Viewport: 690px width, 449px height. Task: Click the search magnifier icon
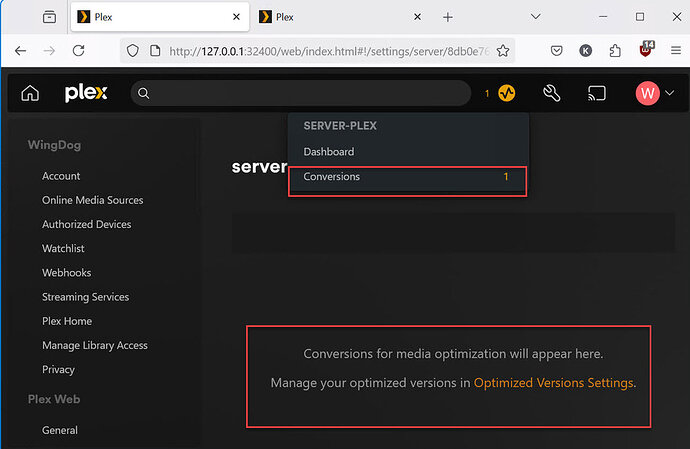click(143, 93)
